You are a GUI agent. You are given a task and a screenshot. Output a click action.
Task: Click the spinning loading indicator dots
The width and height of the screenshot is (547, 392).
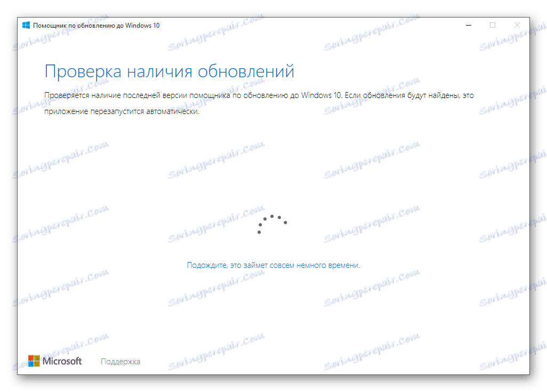pyautogui.click(x=272, y=224)
